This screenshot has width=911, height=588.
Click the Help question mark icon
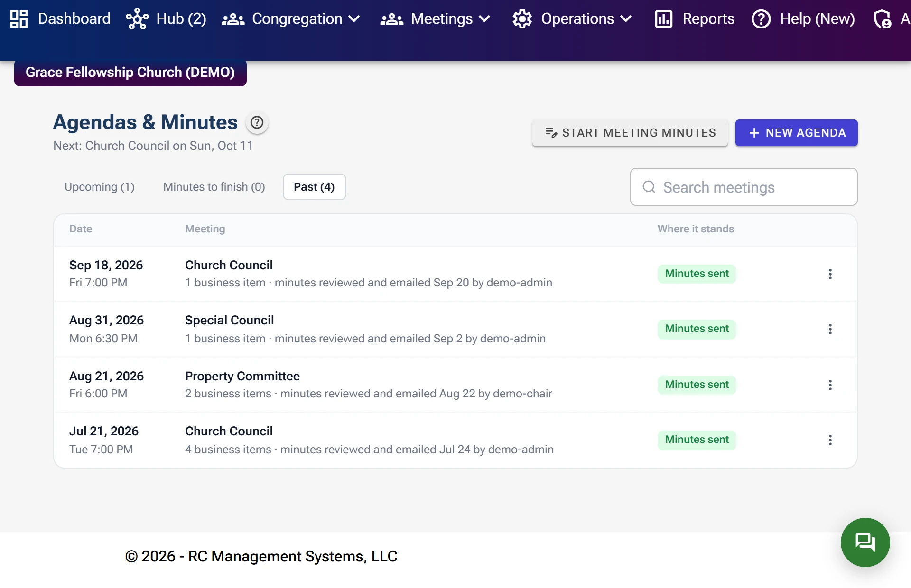[x=761, y=19]
